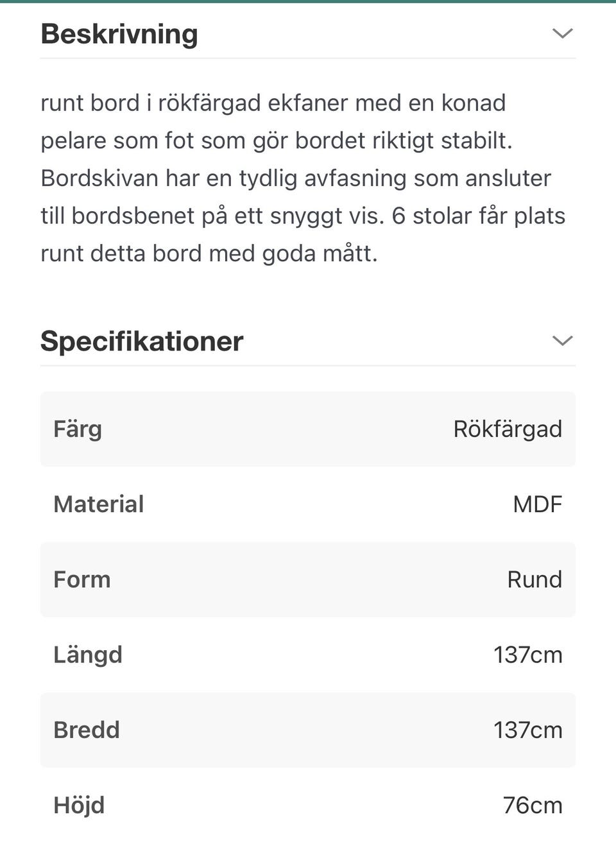Click the 76cm height value

tap(533, 805)
